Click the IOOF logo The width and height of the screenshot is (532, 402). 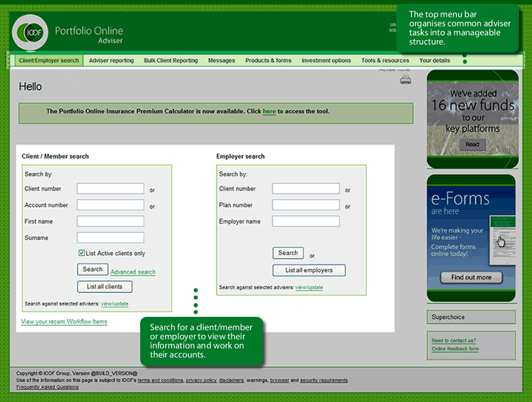click(30, 33)
